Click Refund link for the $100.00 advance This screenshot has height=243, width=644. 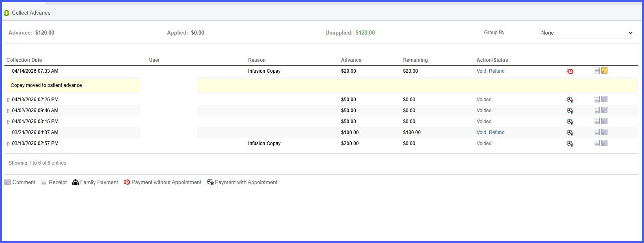coord(497,132)
